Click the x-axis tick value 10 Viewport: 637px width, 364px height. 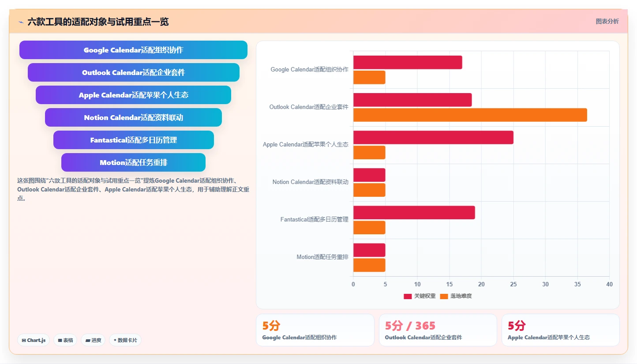point(417,284)
